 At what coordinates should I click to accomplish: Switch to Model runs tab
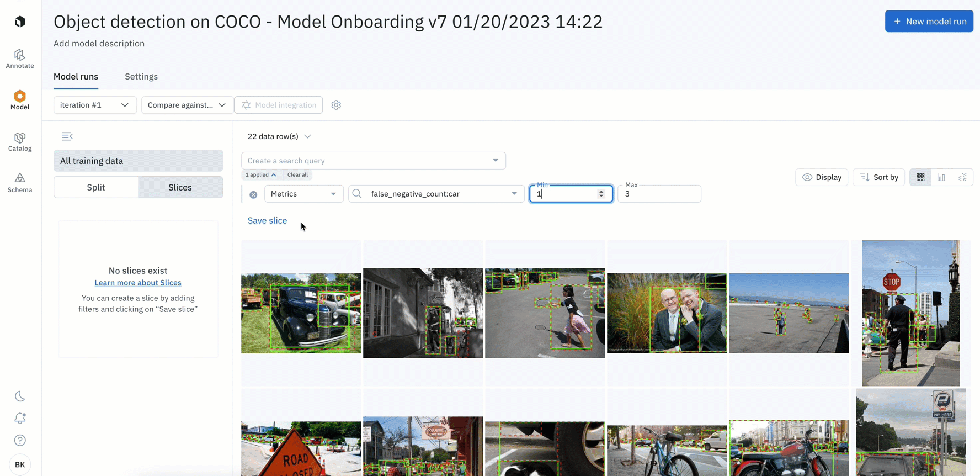click(x=76, y=77)
